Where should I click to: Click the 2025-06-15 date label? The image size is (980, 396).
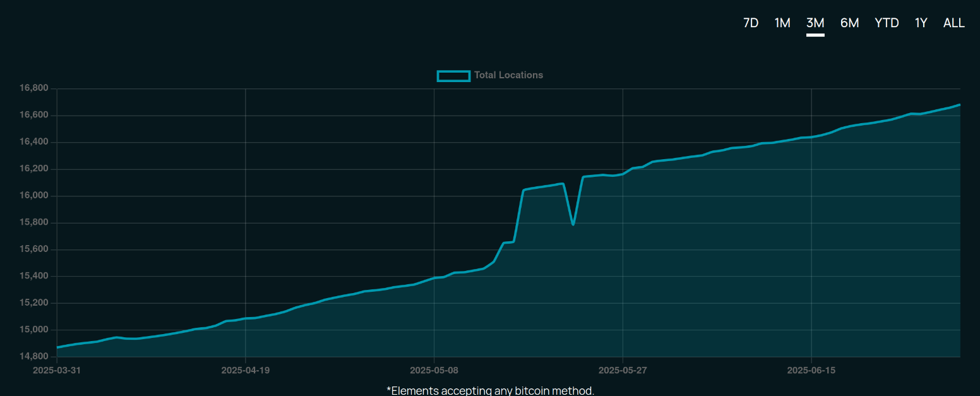[x=811, y=370]
